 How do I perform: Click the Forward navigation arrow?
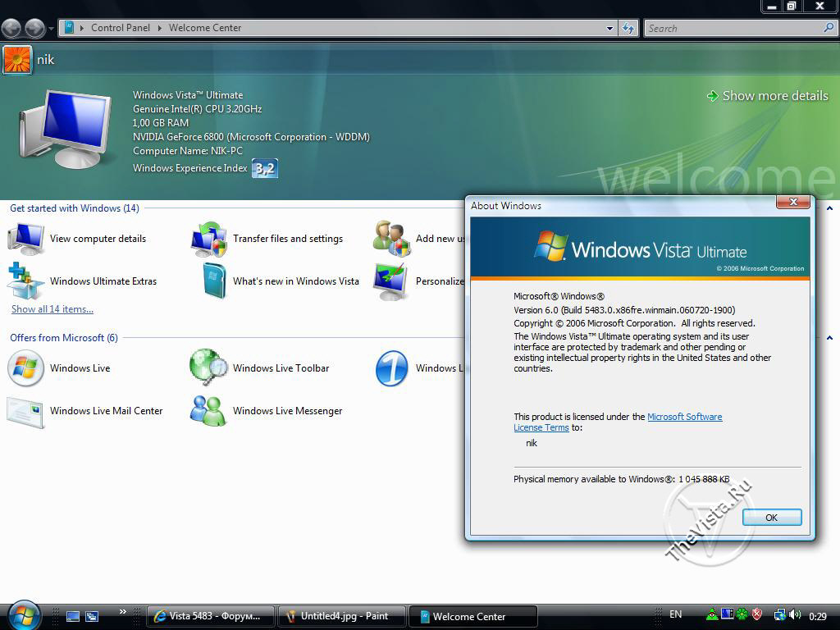click(34, 29)
